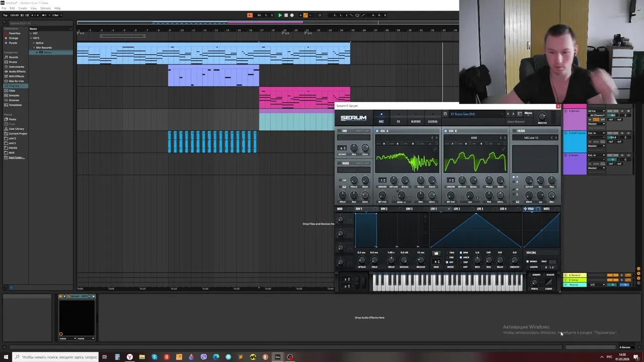Arm the arrangement record button

[292, 15]
